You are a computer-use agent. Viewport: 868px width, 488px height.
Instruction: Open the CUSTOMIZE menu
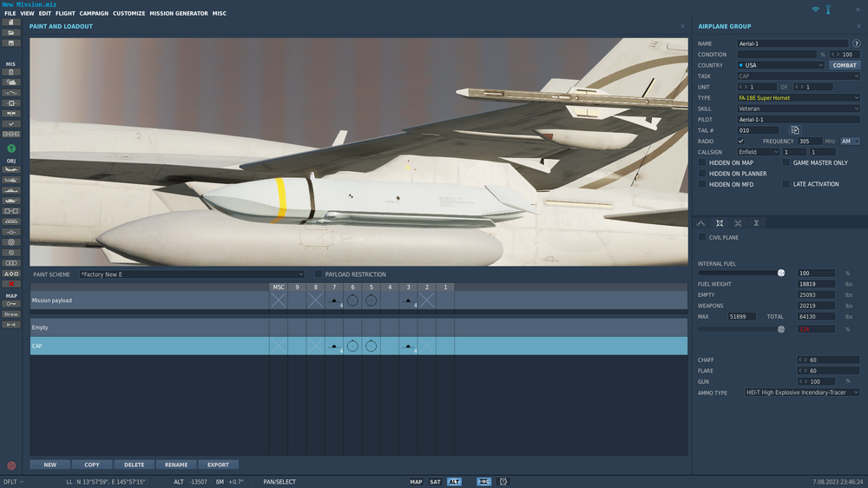[129, 13]
